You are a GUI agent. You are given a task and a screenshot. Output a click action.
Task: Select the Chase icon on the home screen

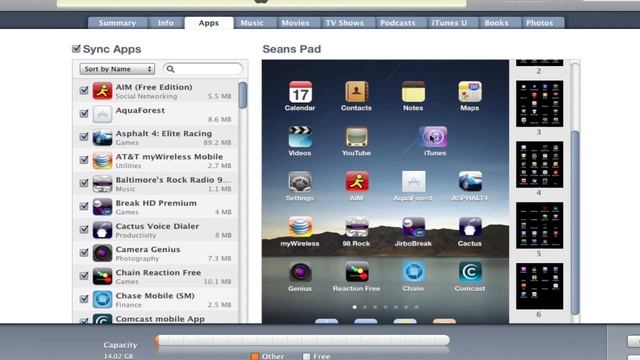(x=413, y=272)
